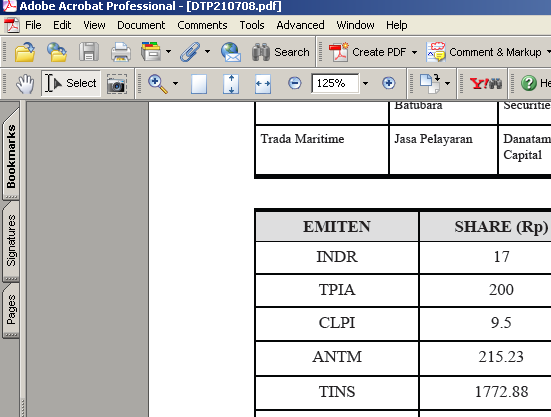Click the minus Zoom Out button

pyautogui.click(x=294, y=83)
